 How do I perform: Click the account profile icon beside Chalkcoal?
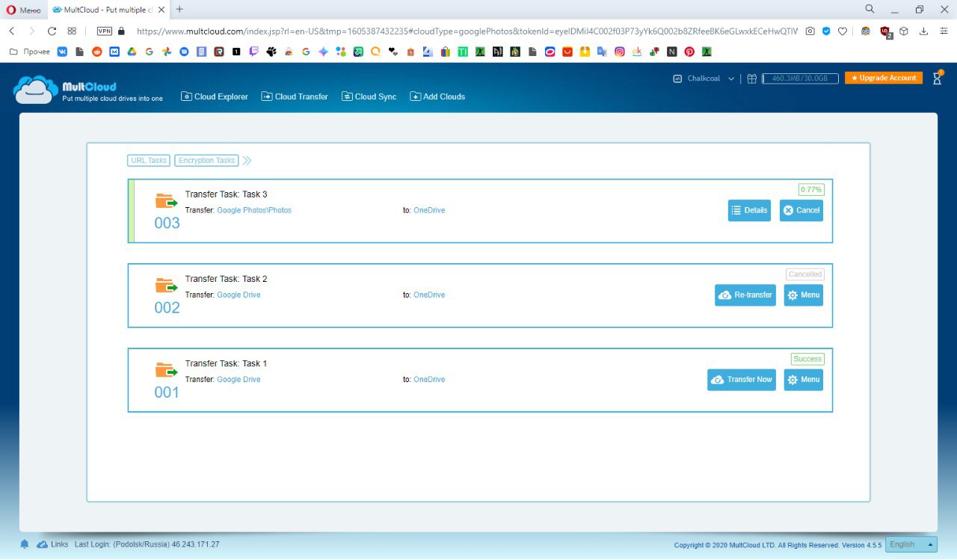coord(677,79)
